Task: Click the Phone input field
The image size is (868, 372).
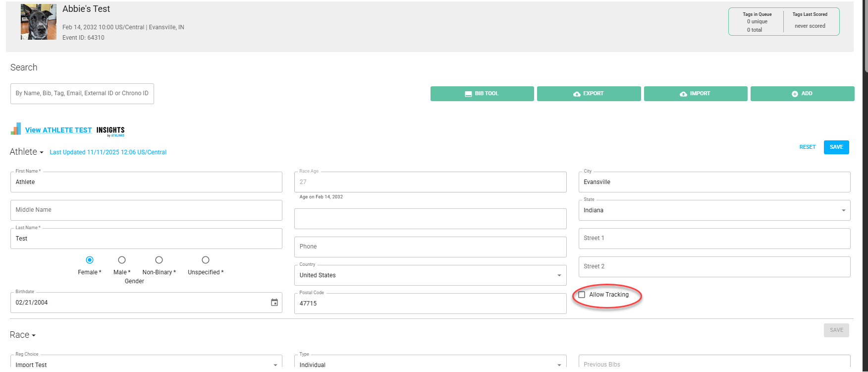Action: pyautogui.click(x=430, y=247)
